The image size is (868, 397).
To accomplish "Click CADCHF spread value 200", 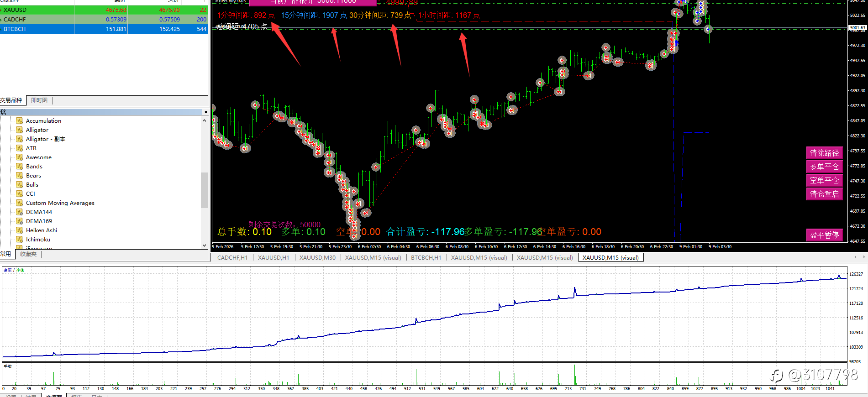I will (201, 19).
